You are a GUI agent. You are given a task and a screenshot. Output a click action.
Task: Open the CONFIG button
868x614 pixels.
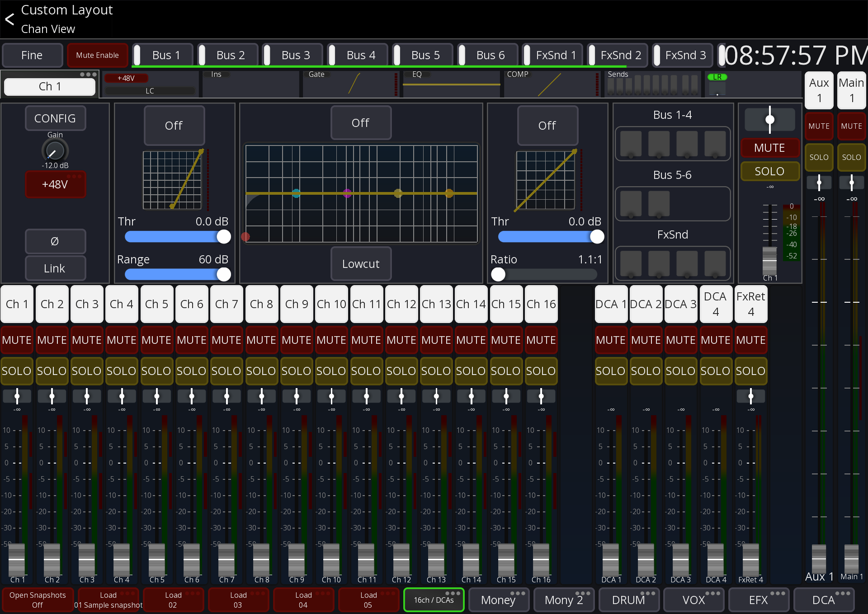pyautogui.click(x=55, y=118)
